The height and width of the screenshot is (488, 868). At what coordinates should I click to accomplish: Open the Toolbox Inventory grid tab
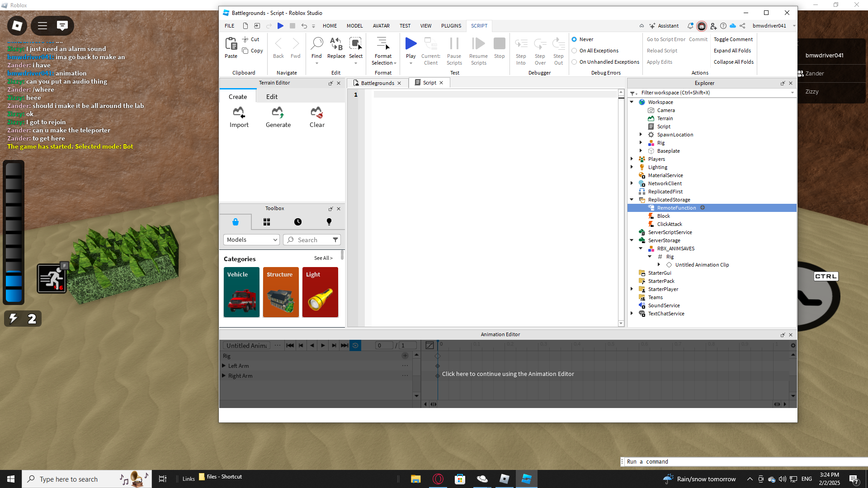267,222
